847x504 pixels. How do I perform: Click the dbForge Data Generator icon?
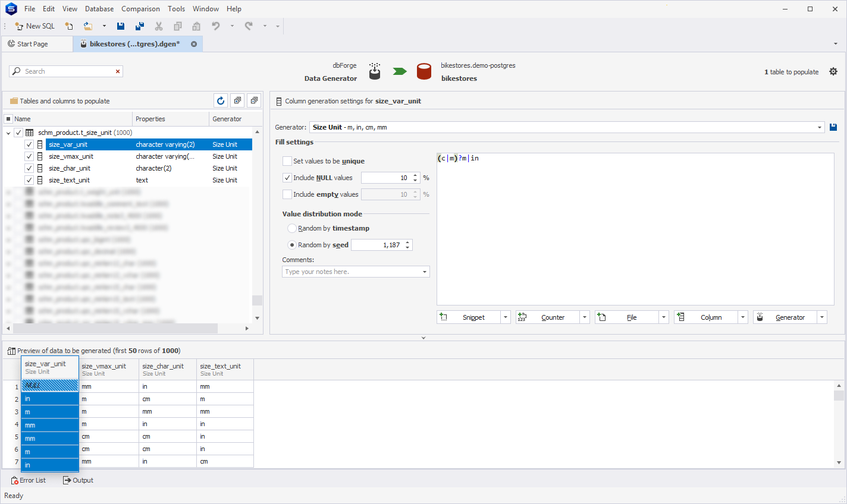pyautogui.click(x=375, y=71)
